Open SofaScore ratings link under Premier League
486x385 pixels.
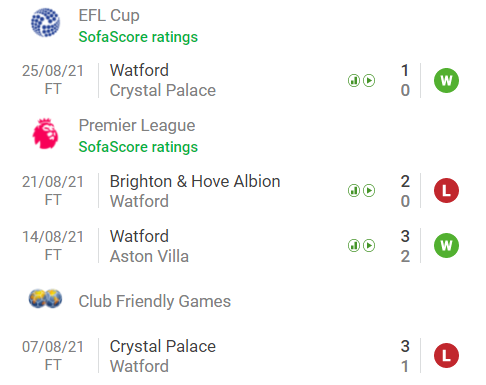(138, 147)
